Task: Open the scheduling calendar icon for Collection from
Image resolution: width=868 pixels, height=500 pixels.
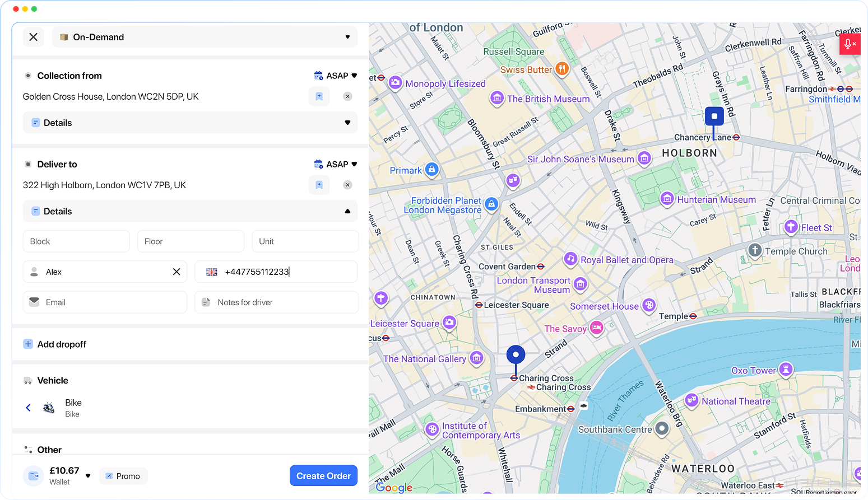Action: coord(319,75)
